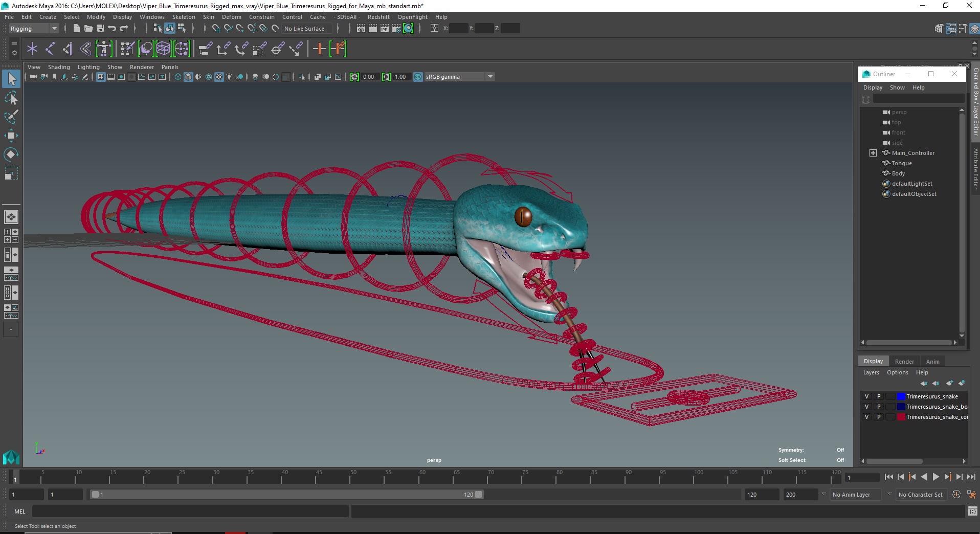Open the No Anim Layer dropdown
The height and width of the screenshot is (534, 980).
[856, 495]
